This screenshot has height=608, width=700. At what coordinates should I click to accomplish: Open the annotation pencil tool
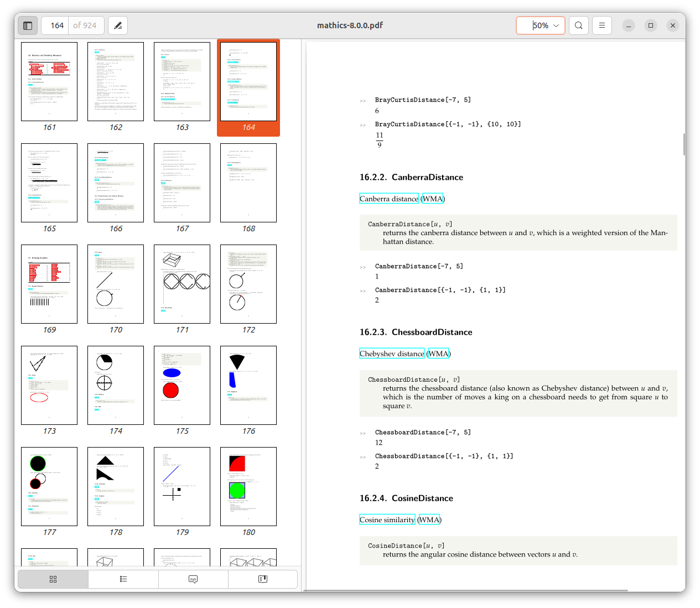[x=118, y=25]
